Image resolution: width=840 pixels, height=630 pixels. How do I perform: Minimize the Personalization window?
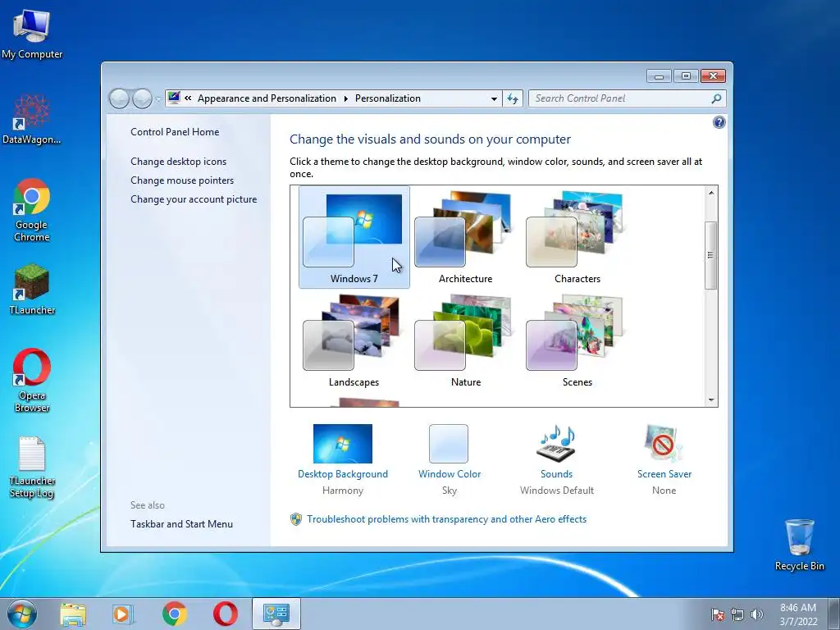pos(659,76)
